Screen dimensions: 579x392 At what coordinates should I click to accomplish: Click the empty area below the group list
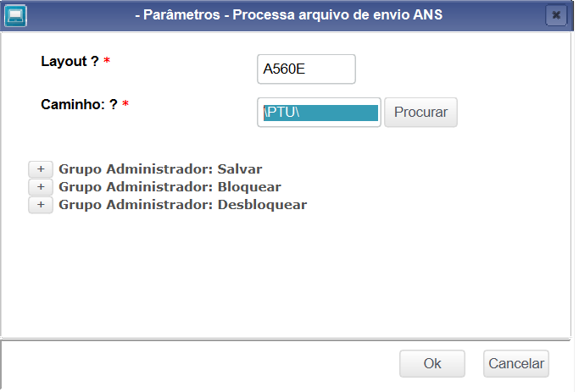click(288, 271)
